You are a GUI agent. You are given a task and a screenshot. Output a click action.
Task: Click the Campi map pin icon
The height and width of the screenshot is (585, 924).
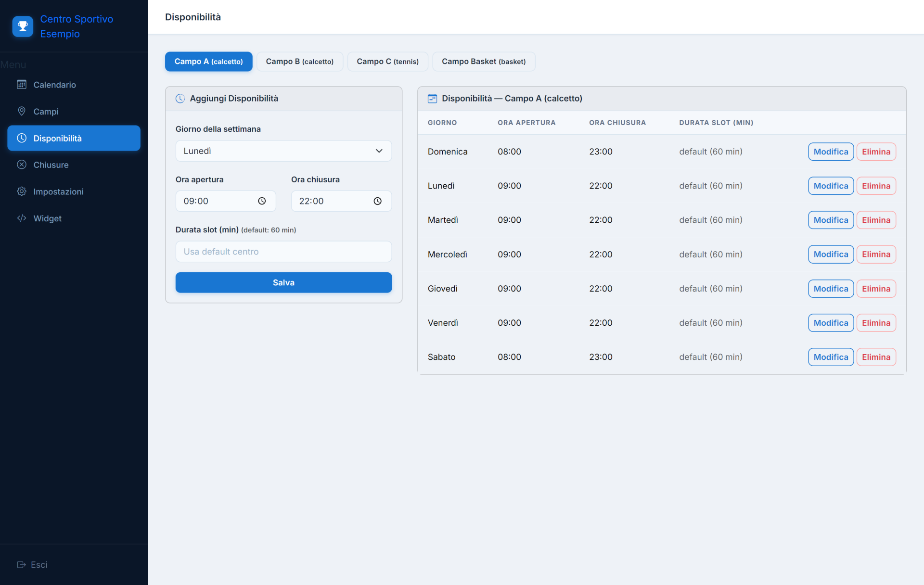pyautogui.click(x=22, y=111)
